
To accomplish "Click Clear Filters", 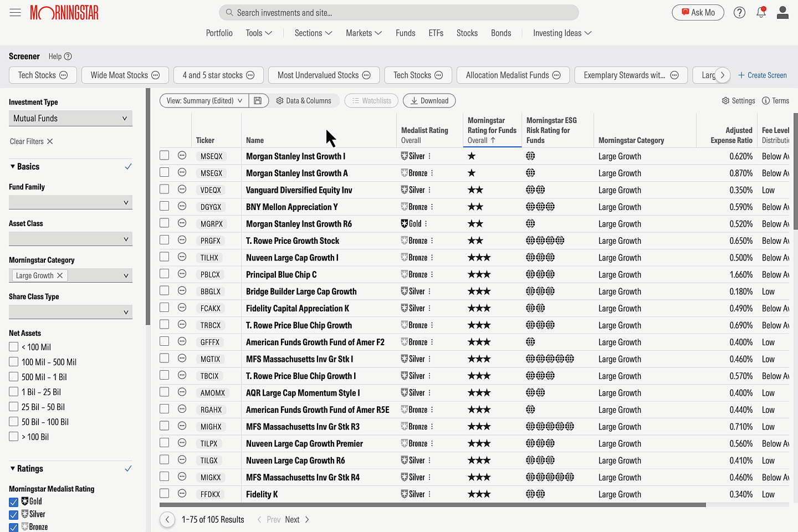I will pyautogui.click(x=31, y=141).
